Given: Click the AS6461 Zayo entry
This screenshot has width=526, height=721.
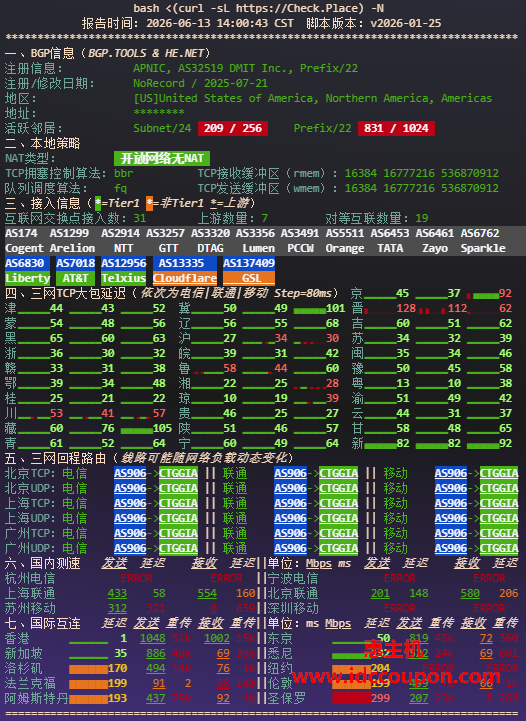Looking at the screenshot, I should coord(435,241).
